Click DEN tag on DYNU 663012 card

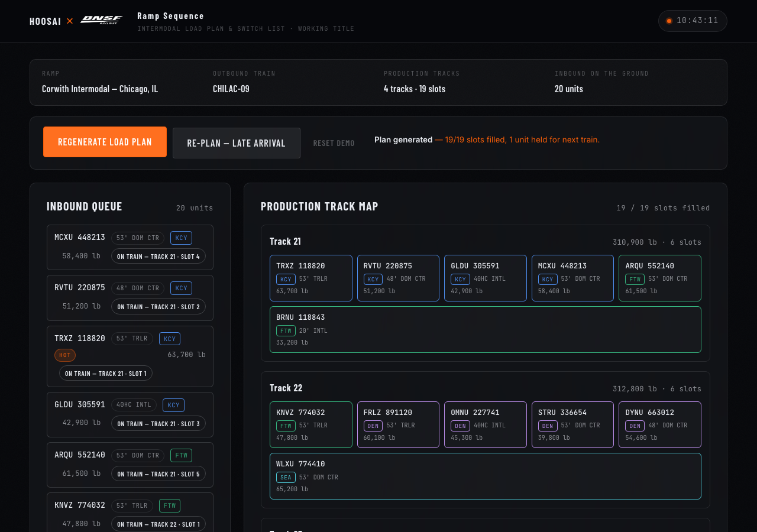(635, 426)
